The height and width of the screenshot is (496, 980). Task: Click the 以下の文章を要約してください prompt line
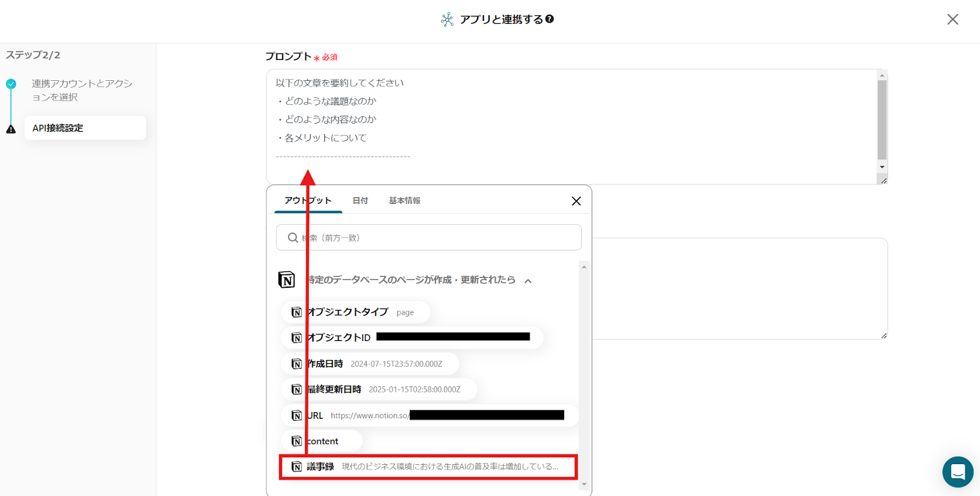(339, 83)
